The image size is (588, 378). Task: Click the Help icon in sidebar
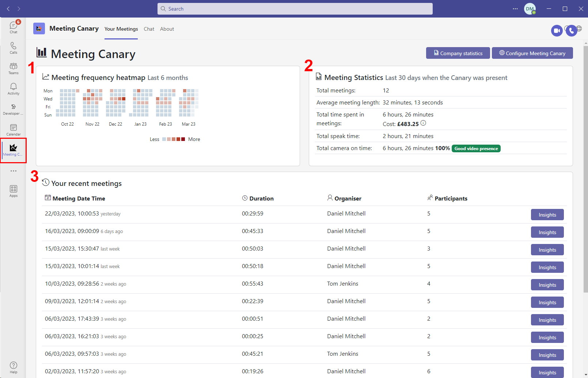coord(14,367)
